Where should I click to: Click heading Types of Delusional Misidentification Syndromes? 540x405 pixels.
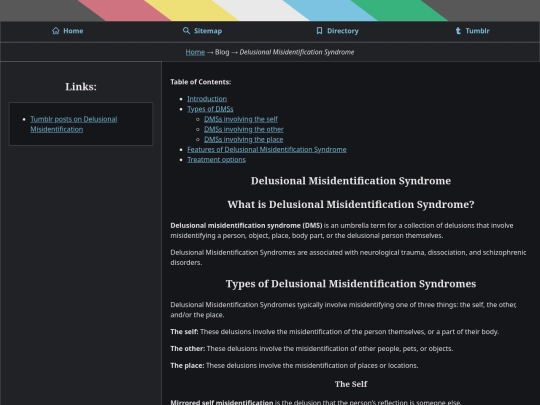(351, 284)
